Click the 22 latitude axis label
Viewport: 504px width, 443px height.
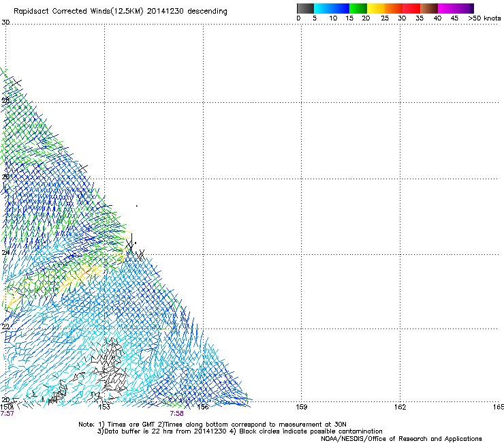pos(5,326)
